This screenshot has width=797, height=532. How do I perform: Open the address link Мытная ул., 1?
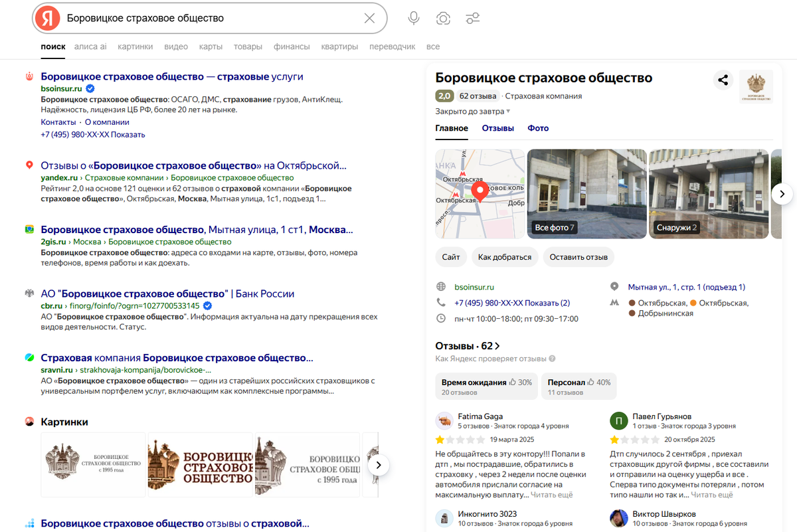click(687, 287)
